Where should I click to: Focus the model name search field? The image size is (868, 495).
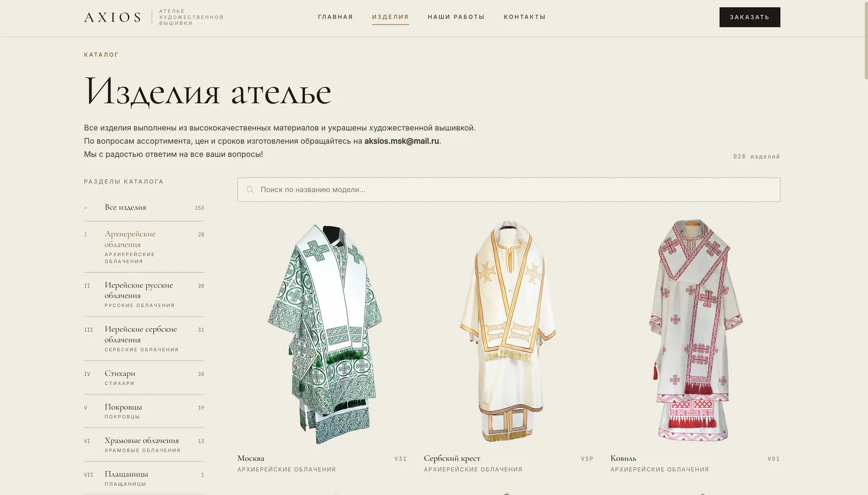[509, 190]
